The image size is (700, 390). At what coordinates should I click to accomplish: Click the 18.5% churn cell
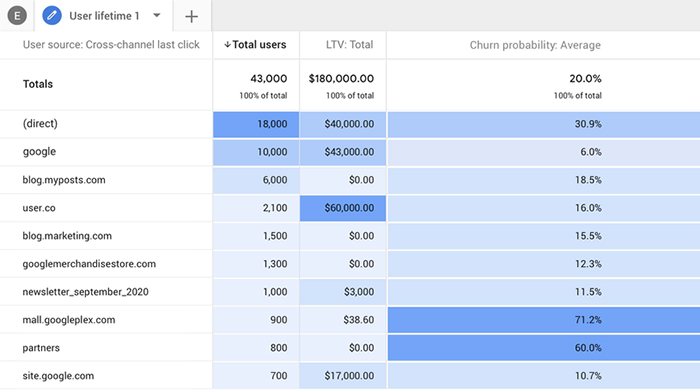pyautogui.click(x=544, y=180)
